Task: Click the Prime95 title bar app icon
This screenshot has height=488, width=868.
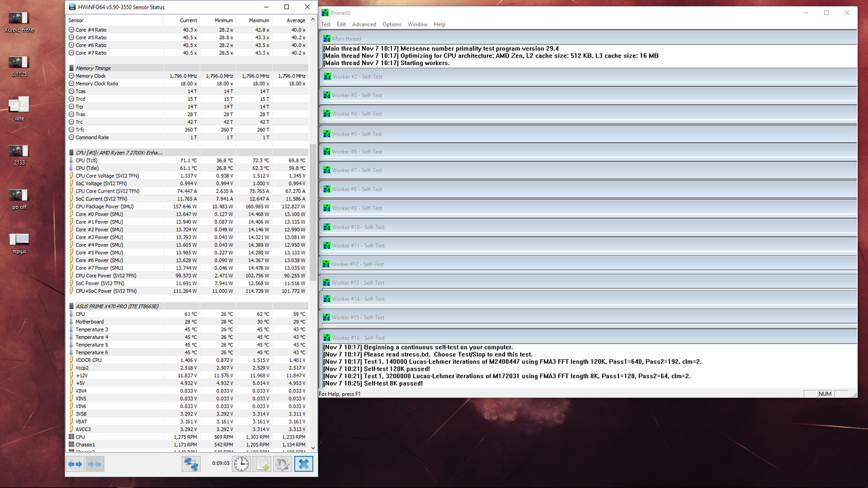Action: click(326, 12)
